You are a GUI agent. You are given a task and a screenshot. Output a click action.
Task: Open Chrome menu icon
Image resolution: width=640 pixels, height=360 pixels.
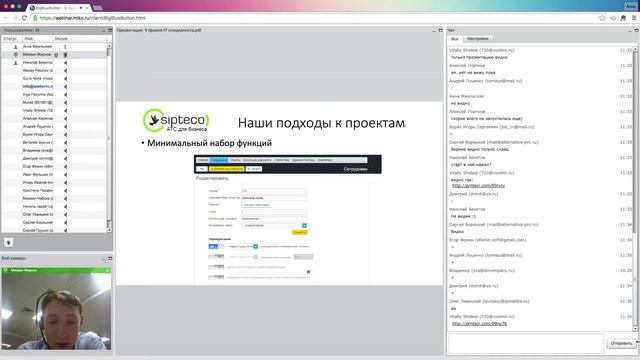click(x=634, y=18)
